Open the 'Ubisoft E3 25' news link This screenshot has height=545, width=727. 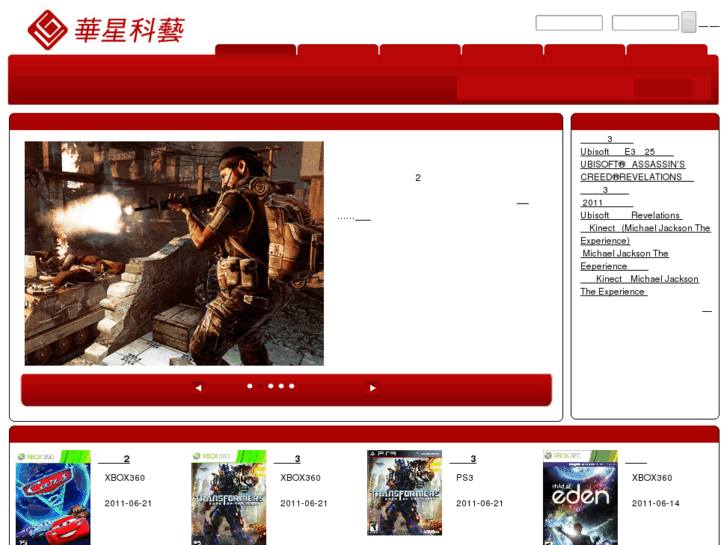pyautogui.click(x=627, y=152)
